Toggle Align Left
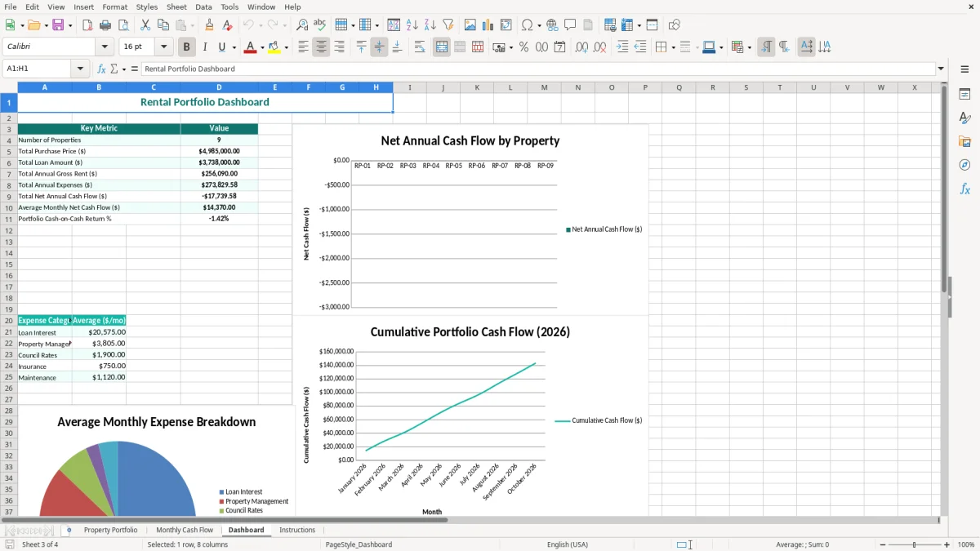The width and height of the screenshot is (980, 551). 303,47
